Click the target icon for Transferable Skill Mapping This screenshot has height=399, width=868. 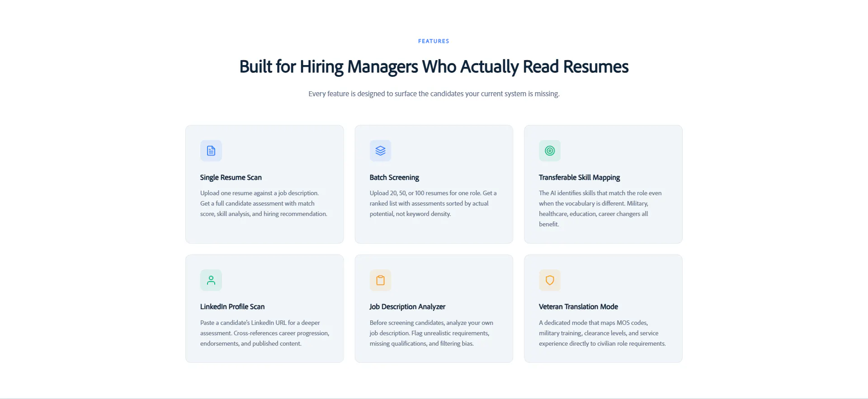click(x=550, y=150)
